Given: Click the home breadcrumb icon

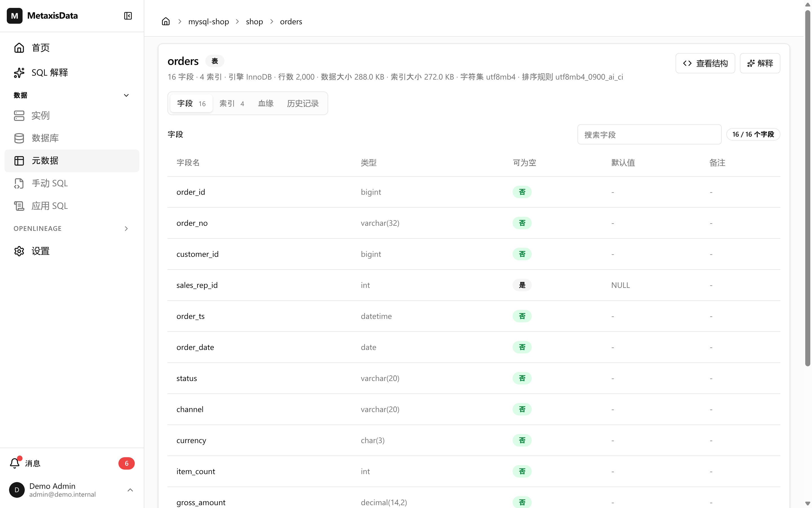Looking at the screenshot, I should 166,21.
